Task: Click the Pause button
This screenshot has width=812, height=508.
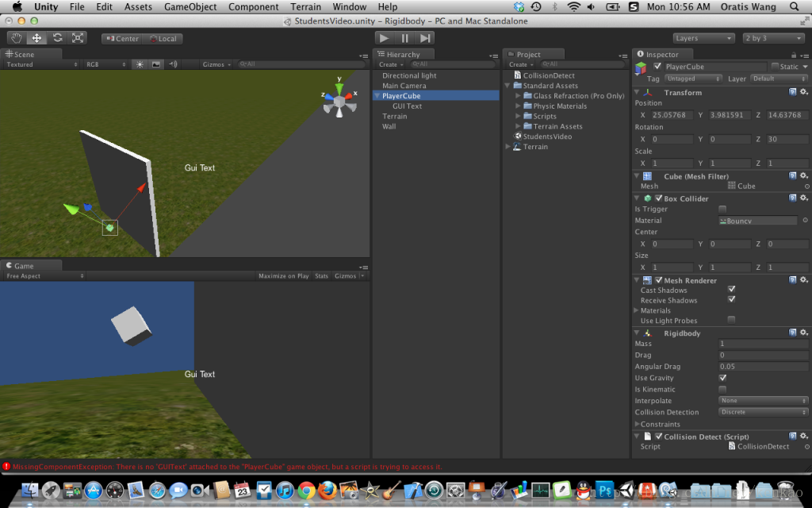Action: [x=404, y=38]
